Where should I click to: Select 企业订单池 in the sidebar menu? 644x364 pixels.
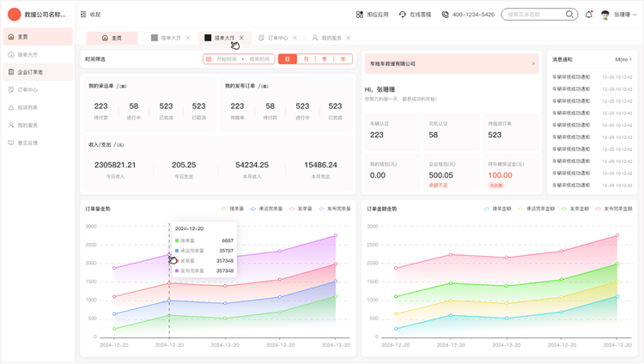(x=29, y=72)
